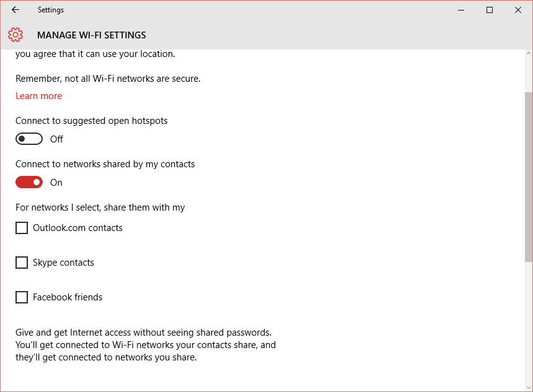533x392 pixels.
Task: Click the red Settings gear icon
Action: click(x=15, y=35)
